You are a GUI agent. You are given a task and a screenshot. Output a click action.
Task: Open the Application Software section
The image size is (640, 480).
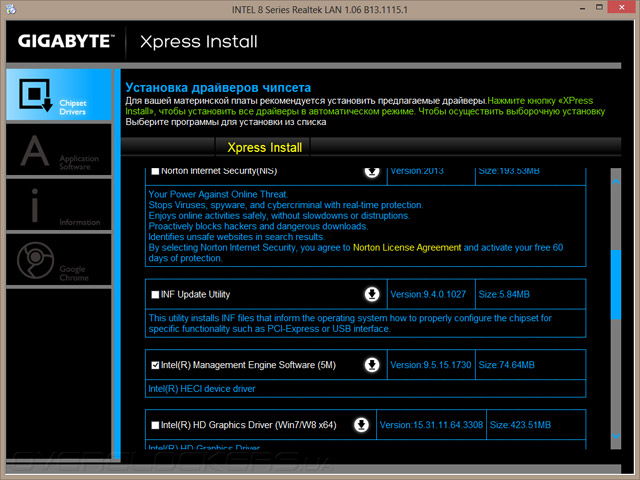coord(59,150)
